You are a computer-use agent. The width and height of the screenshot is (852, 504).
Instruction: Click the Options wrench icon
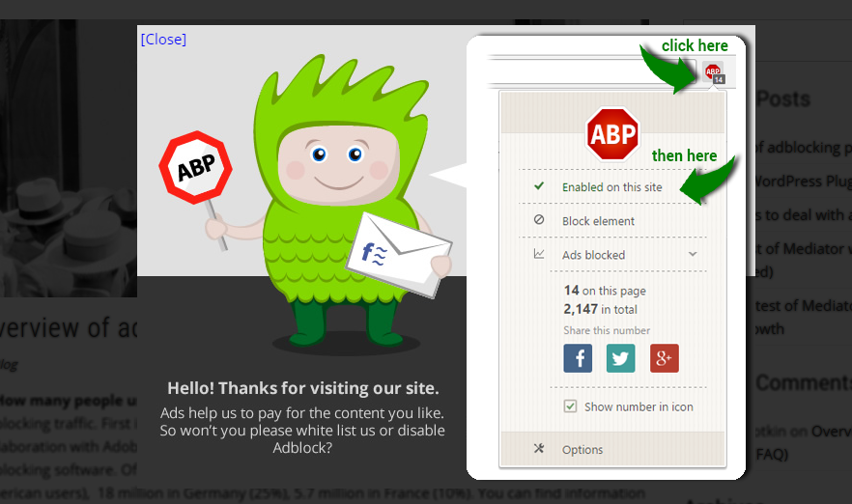(539, 448)
